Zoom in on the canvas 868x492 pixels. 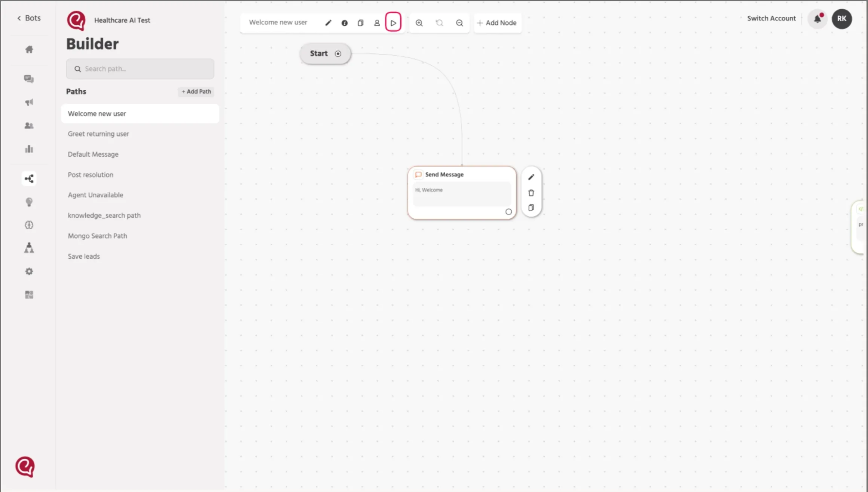tap(419, 23)
